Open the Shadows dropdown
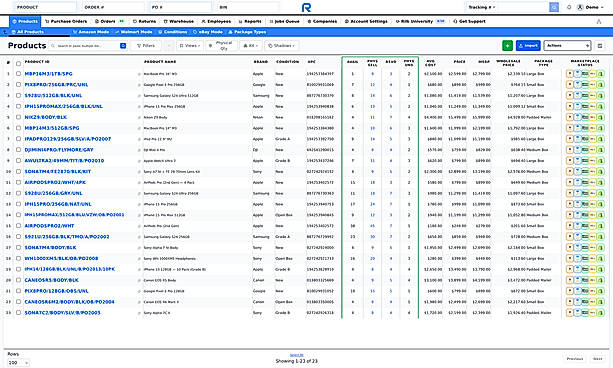Screen dimensions: 613x368 pos(281,46)
